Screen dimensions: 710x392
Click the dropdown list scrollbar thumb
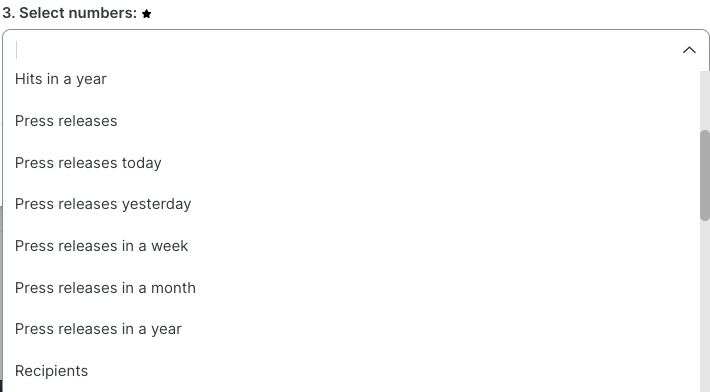705,175
